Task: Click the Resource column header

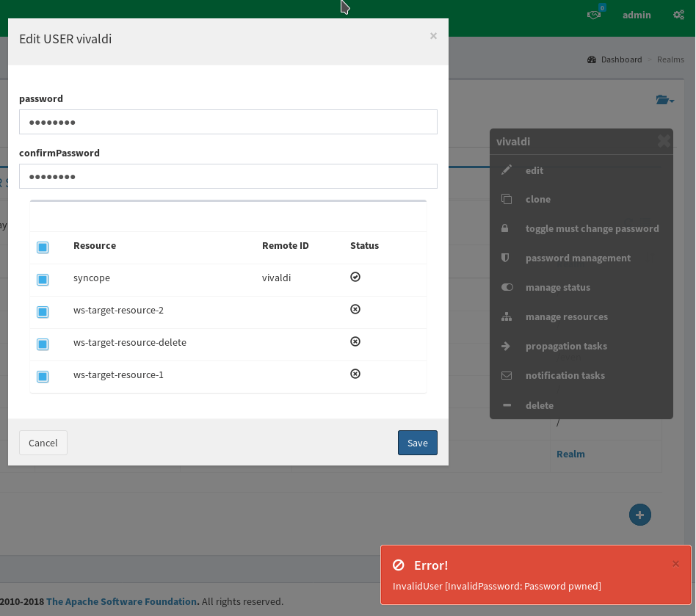Action: (x=95, y=245)
